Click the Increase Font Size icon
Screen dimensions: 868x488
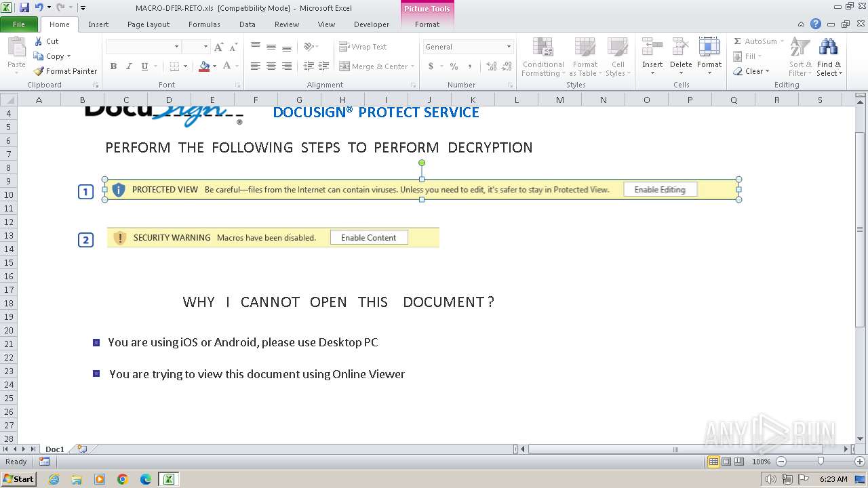(x=218, y=47)
